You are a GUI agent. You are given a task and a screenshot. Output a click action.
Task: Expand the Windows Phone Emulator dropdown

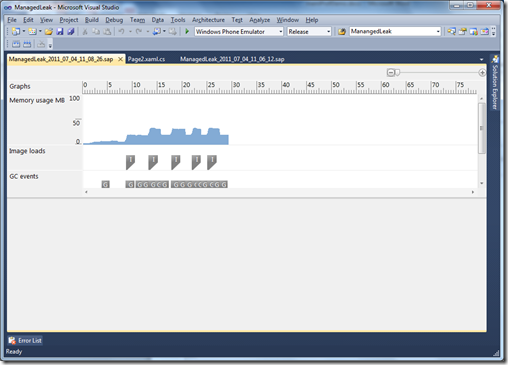[281, 32]
